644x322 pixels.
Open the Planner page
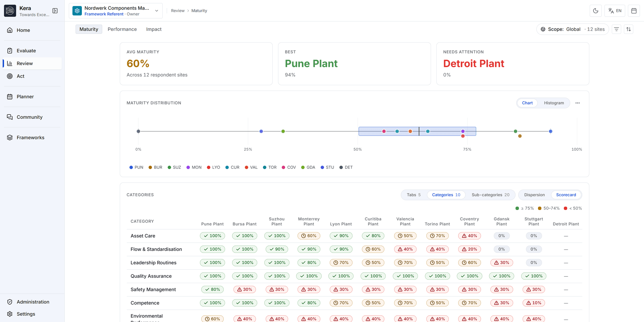tap(33, 97)
